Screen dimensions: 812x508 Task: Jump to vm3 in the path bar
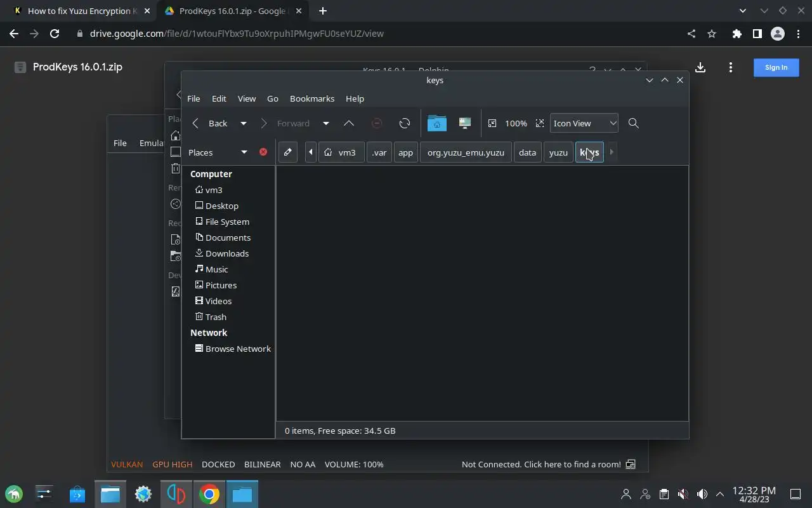341,152
